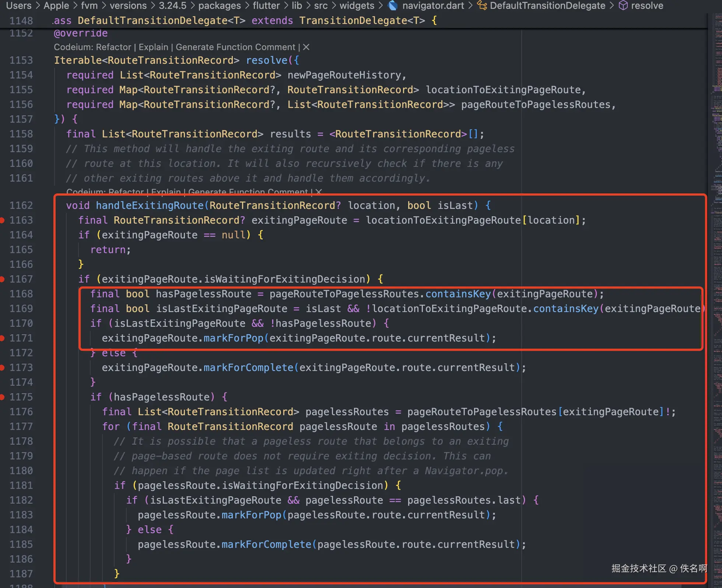722x588 pixels.
Task: Disable the red breakpoint on line 1171
Action: click(2, 338)
